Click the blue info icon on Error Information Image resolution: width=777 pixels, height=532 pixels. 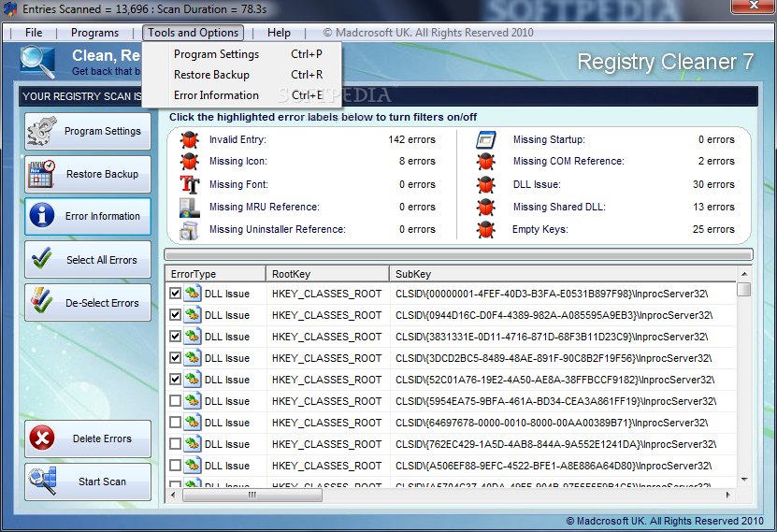coord(42,216)
